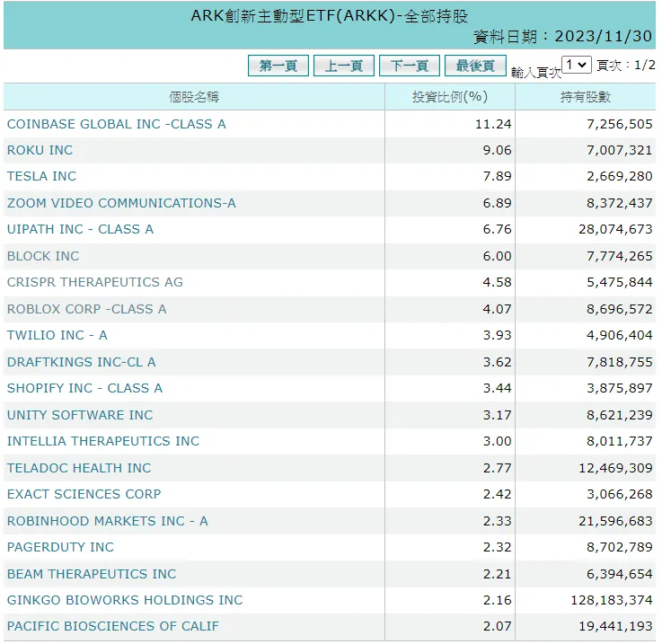Select Zoom shares 8,372,437
662x644 pixels.
(x=620, y=203)
